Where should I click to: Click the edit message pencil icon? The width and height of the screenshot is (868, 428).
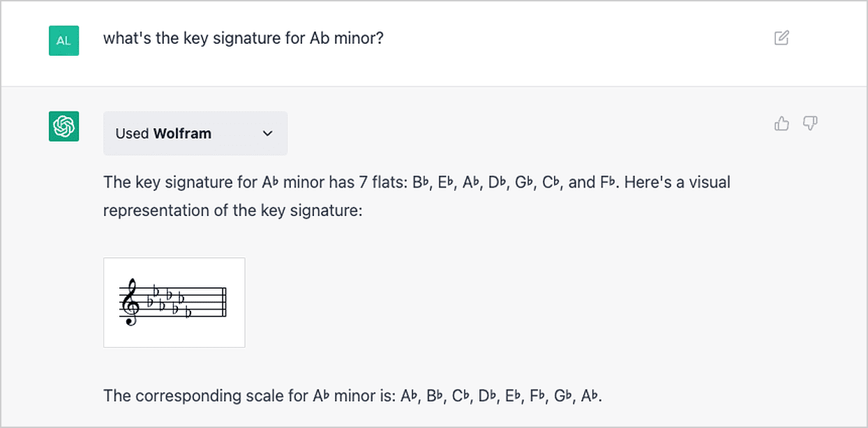point(781,38)
